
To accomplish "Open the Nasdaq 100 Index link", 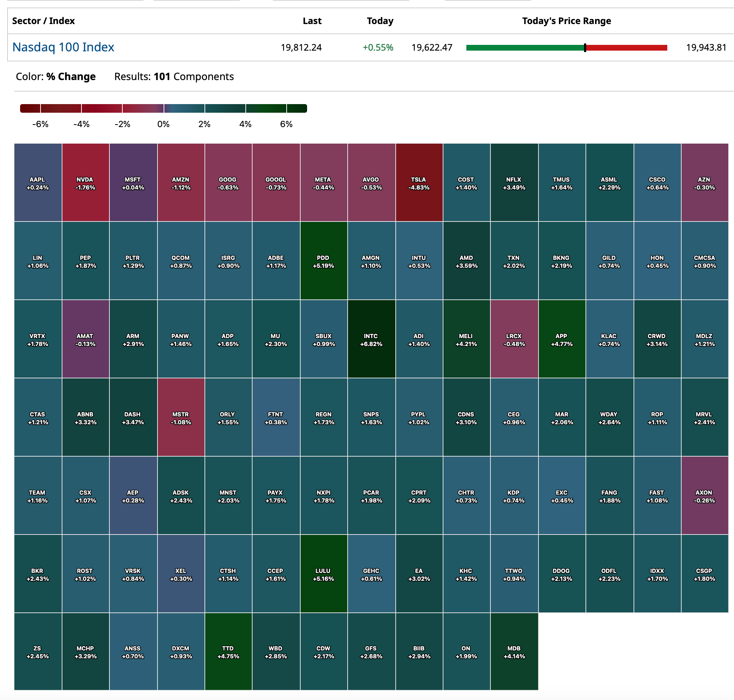I will click(x=63, y=47).
